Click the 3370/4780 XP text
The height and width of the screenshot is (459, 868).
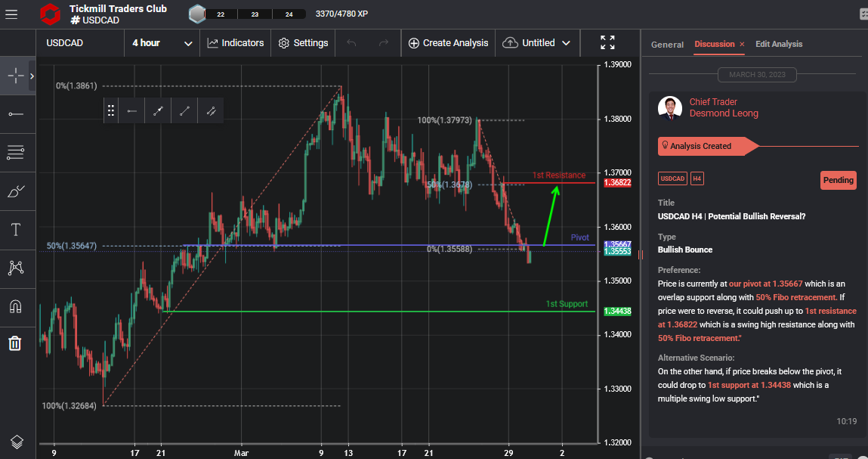(341, 14)
